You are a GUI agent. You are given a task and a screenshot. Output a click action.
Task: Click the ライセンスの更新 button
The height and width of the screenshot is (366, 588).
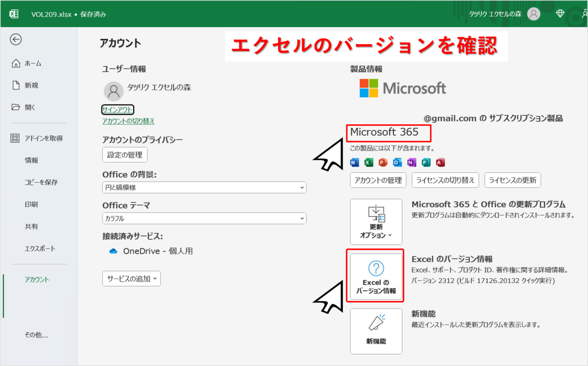pos(513,180)
